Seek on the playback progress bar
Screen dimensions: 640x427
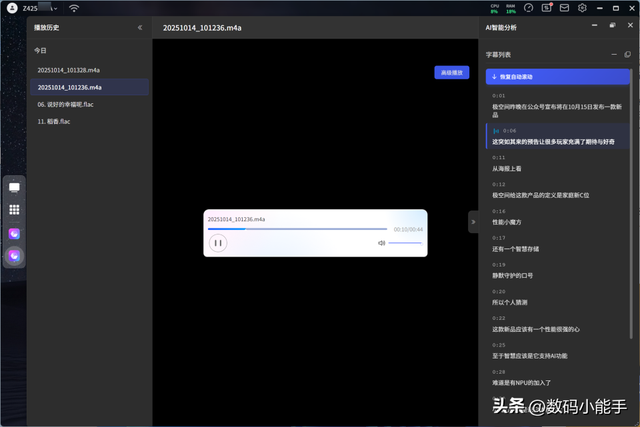tap(298, 229)
